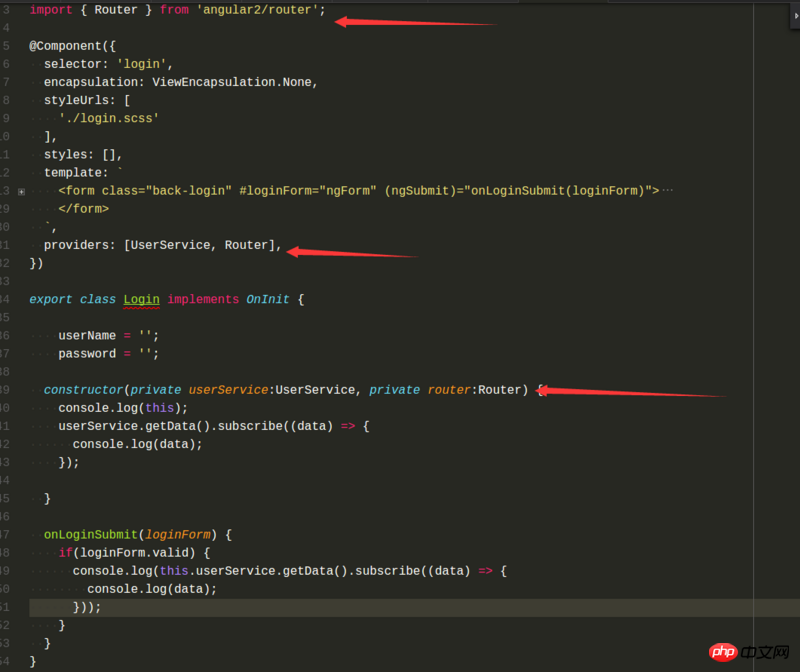The image size is (800, 672).
Task: Click the underlined Login class name
Action: tap(141, 299)
